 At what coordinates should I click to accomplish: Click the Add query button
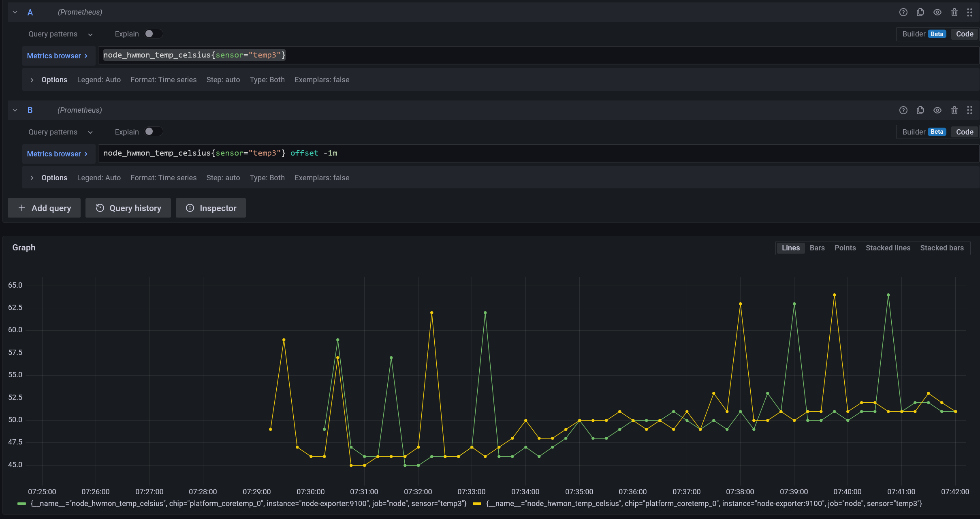click(44, 208)
